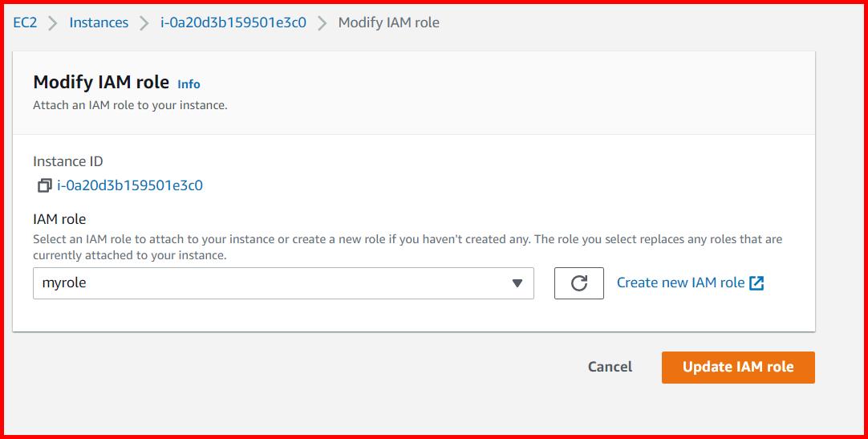The width and height of the screenshot is (868, 439).
Task: Click the IAM role field label
Action: pos(60,219)
